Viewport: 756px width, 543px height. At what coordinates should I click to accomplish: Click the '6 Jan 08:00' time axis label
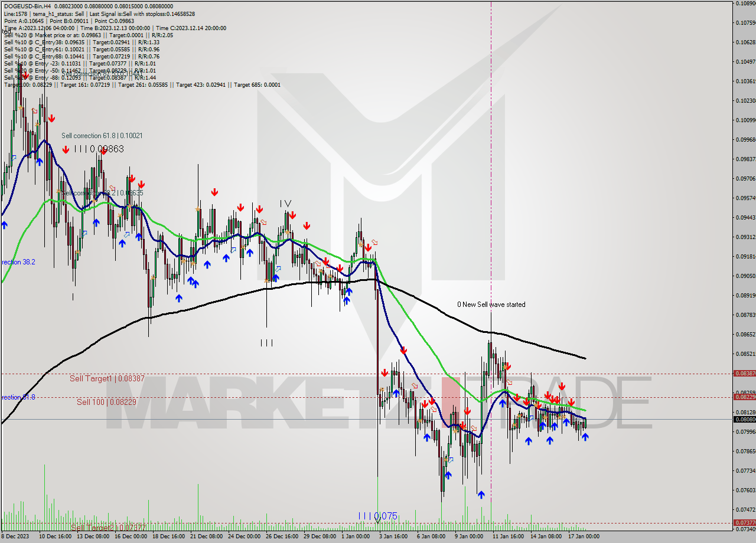[431, 537]
